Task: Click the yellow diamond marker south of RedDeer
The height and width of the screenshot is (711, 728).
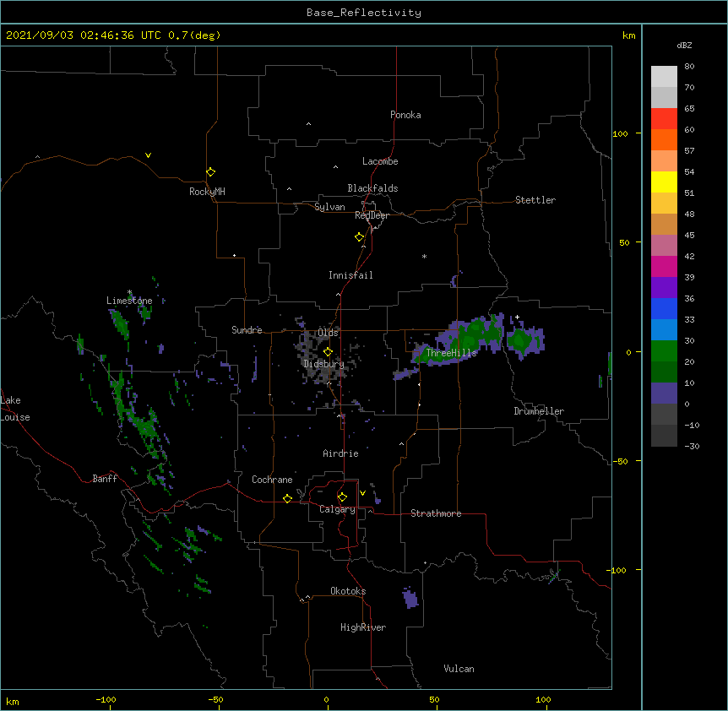Action: [x=359, y=237]
